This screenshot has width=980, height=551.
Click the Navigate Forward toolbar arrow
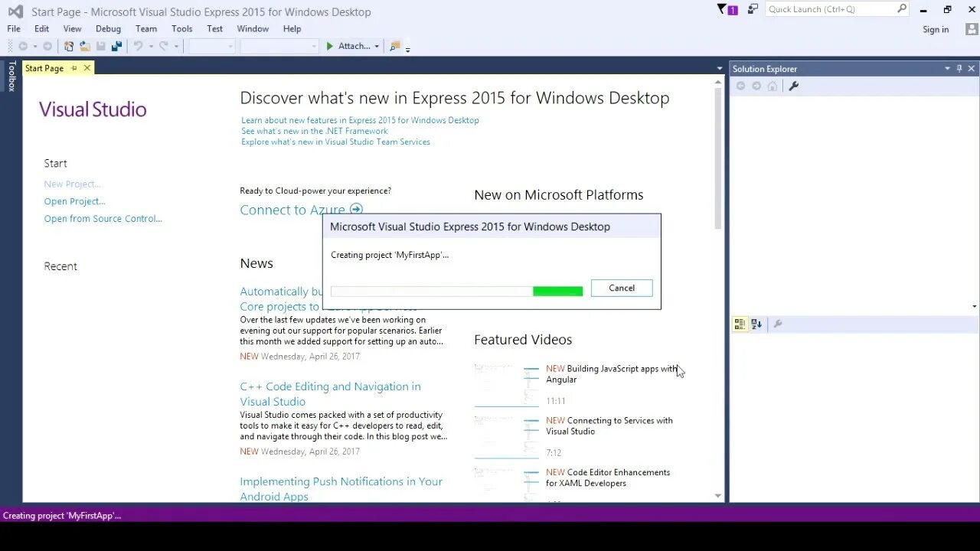click(47, 47)
